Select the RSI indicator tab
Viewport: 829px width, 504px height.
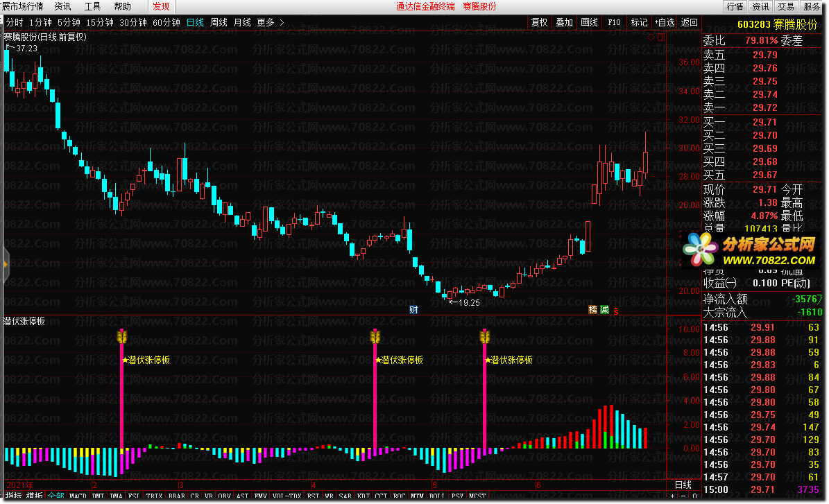[x=313, y=496]
